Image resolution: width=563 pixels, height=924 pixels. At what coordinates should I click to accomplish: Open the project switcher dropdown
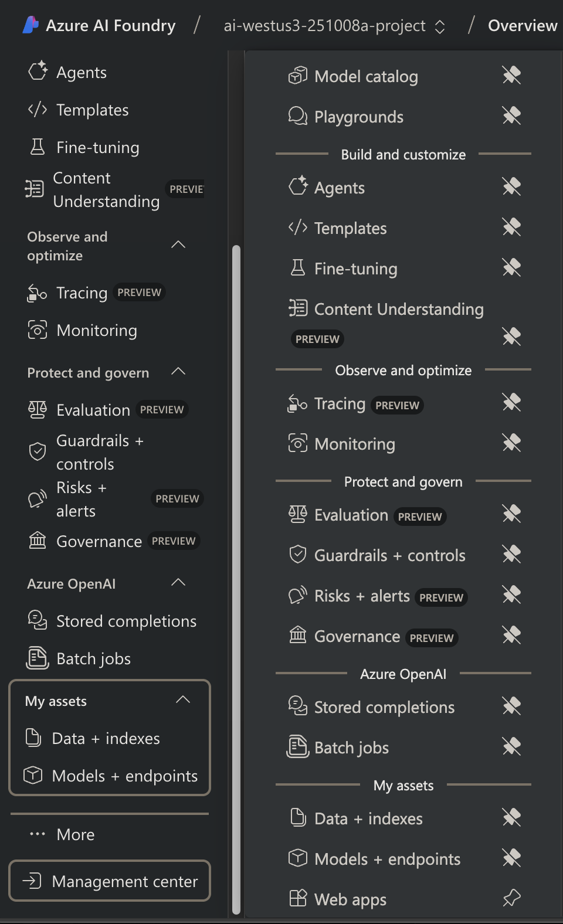pyautogui.click(x=439, y=26)
